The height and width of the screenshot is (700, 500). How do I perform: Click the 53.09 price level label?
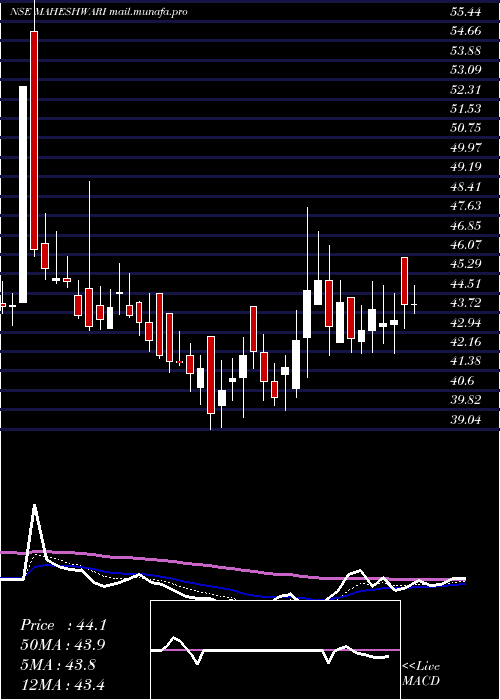[466, 70]
